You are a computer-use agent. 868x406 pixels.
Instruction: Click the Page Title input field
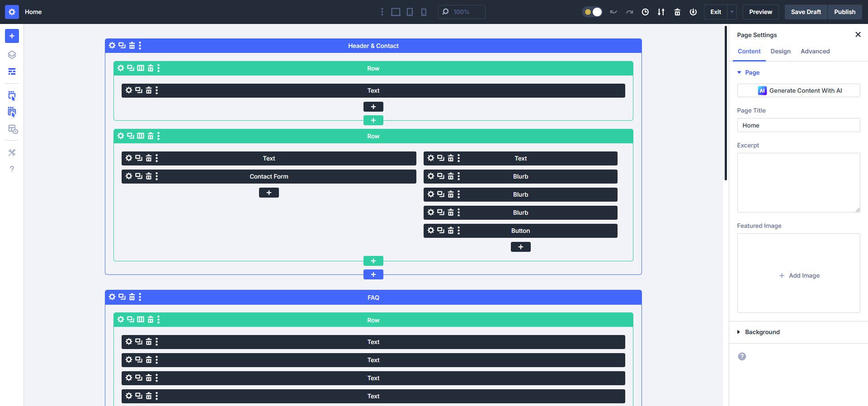(x=798, y=125)
